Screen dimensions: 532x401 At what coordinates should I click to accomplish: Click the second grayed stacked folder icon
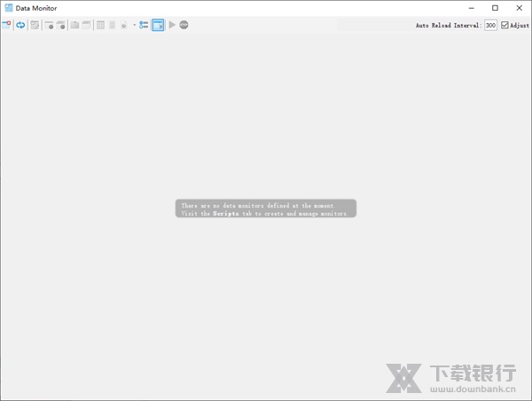pyautogui.click(x=87, y=26)
